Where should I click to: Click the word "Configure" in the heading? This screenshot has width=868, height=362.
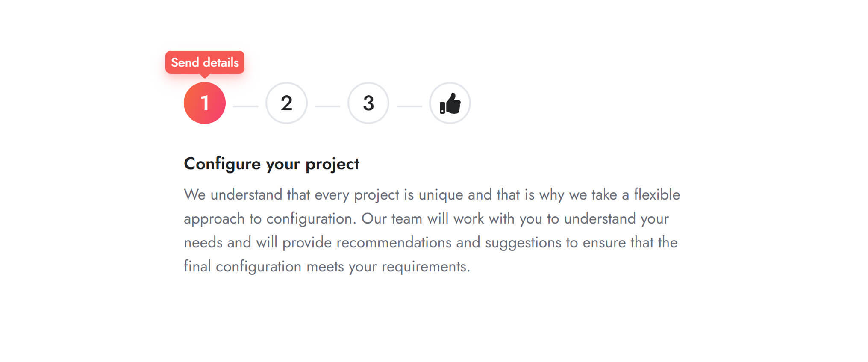222,164
